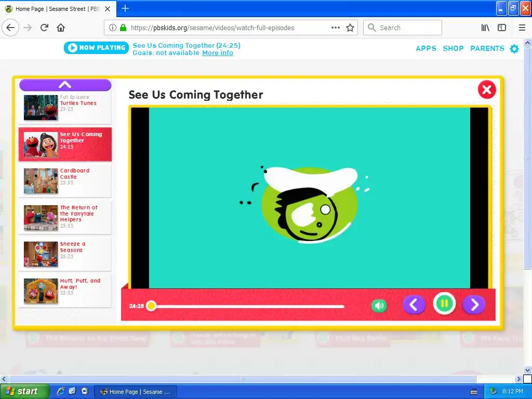532x399 pixels.
Task: Close the Sesame Street browser tab
Action: (108, 9)
